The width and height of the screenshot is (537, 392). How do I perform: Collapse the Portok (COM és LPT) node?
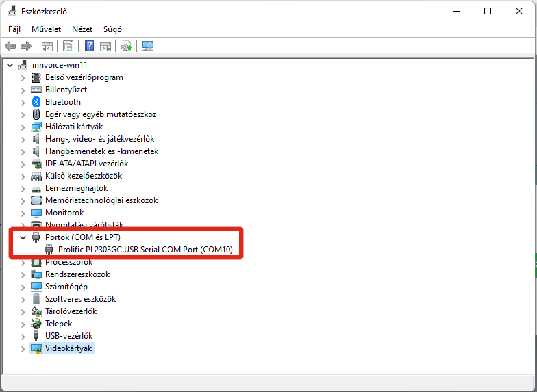(23, 237)
